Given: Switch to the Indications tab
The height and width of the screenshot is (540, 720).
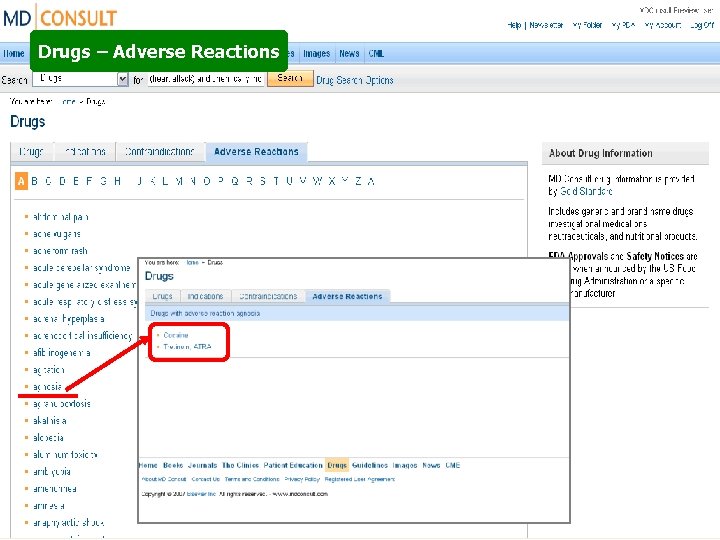Looking at the screenshot, I should pos(85,152).
